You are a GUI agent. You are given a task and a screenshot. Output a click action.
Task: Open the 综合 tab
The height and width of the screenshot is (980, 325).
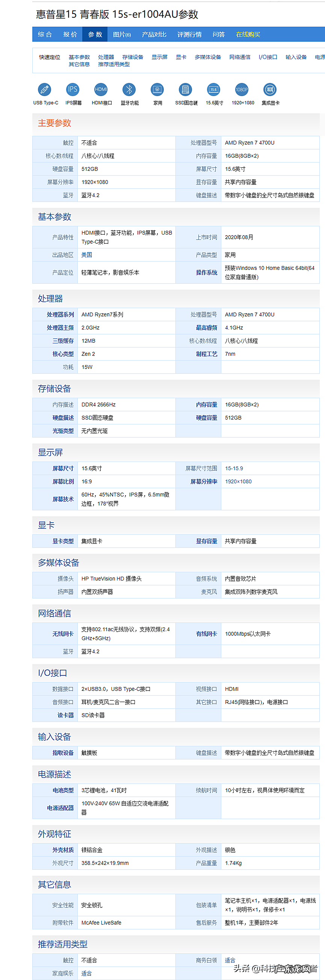coord(45,34)
